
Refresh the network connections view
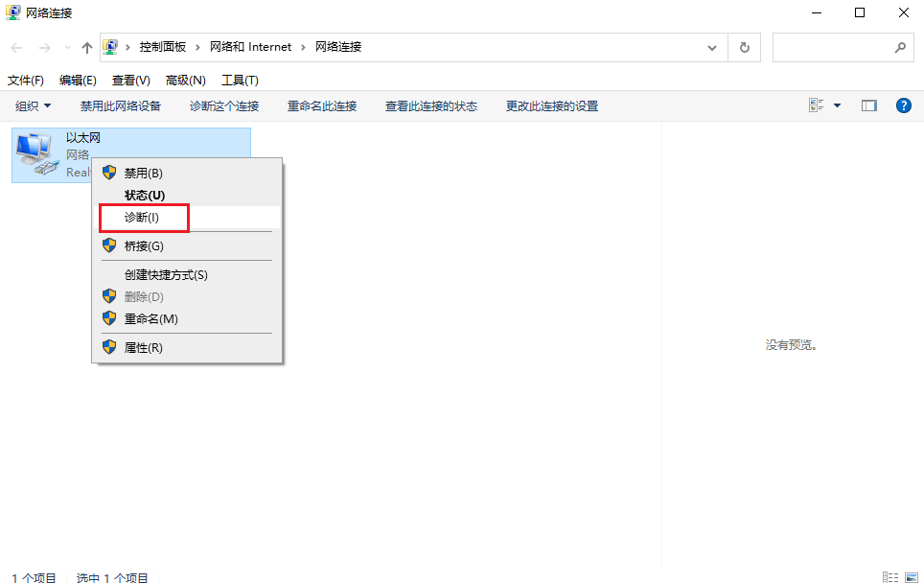[x=745, y=46]
